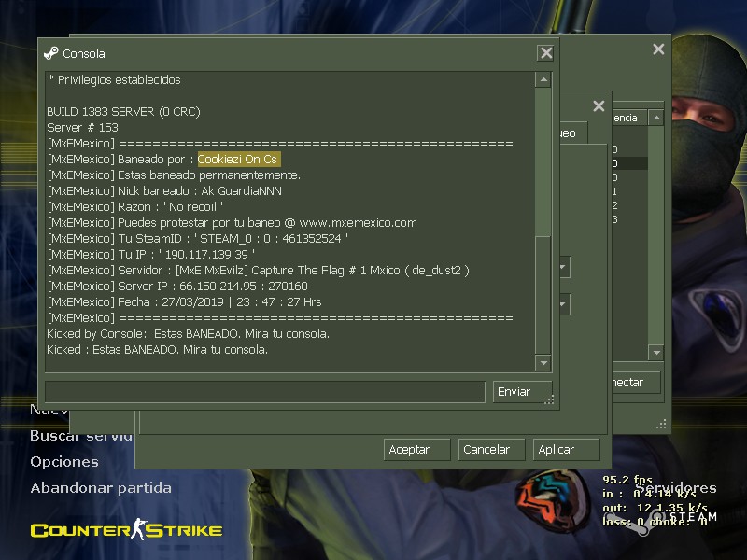The width and height of the screenshot is (747, 560).
Task: Open the lower dropdown arrow in Options dialog
Action: pyautogui.click(x=564, y=304)
